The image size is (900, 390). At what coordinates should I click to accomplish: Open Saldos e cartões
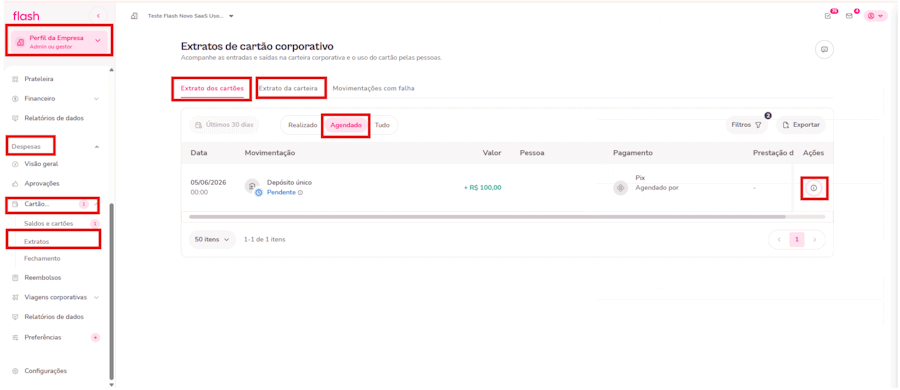[48, 223]
